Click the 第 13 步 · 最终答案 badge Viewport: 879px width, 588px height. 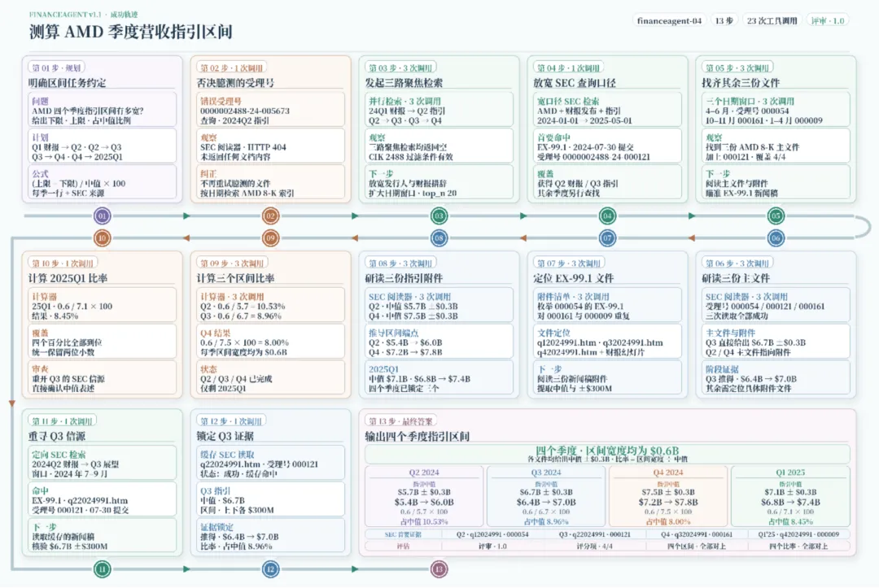pyautogui.click(x=401, y=421)
